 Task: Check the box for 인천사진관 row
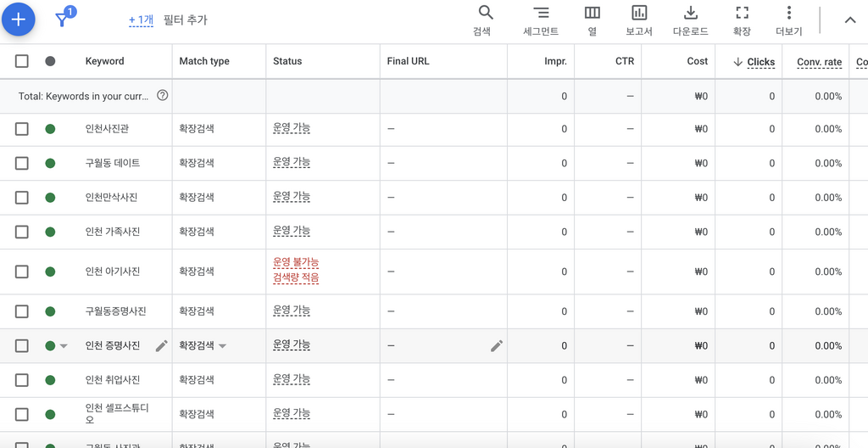coord(21,129)
